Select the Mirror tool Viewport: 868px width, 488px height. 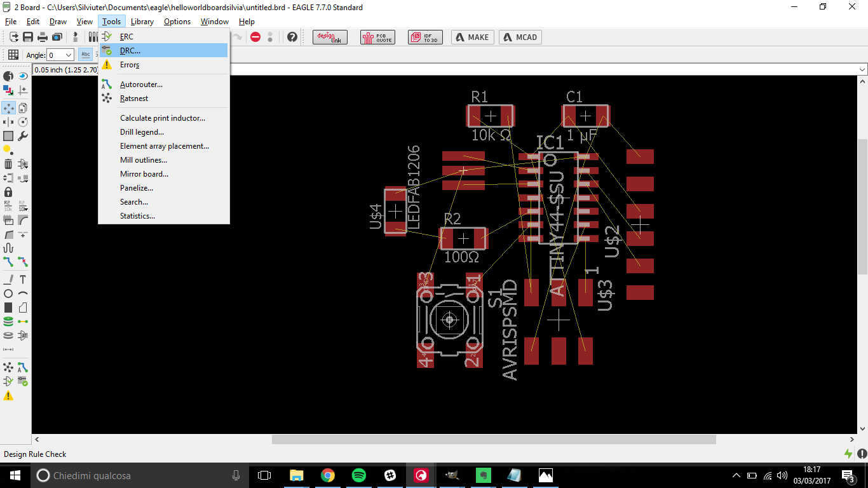[x=8, y=122]
